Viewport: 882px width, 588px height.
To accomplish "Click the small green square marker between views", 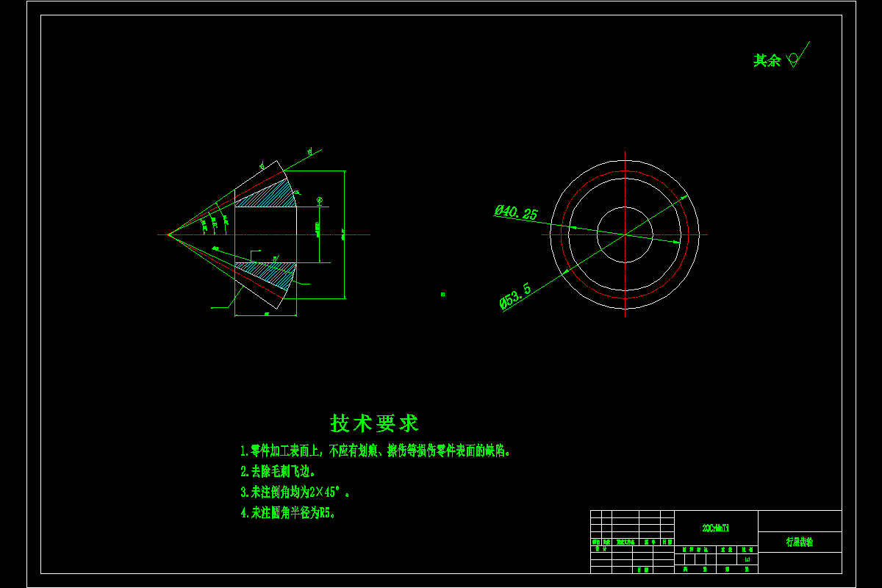I will [x=442, y=294].
